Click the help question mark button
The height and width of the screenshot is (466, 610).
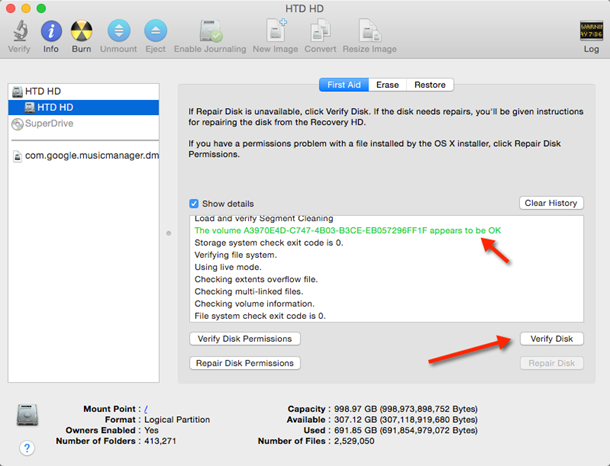point(27,448)
